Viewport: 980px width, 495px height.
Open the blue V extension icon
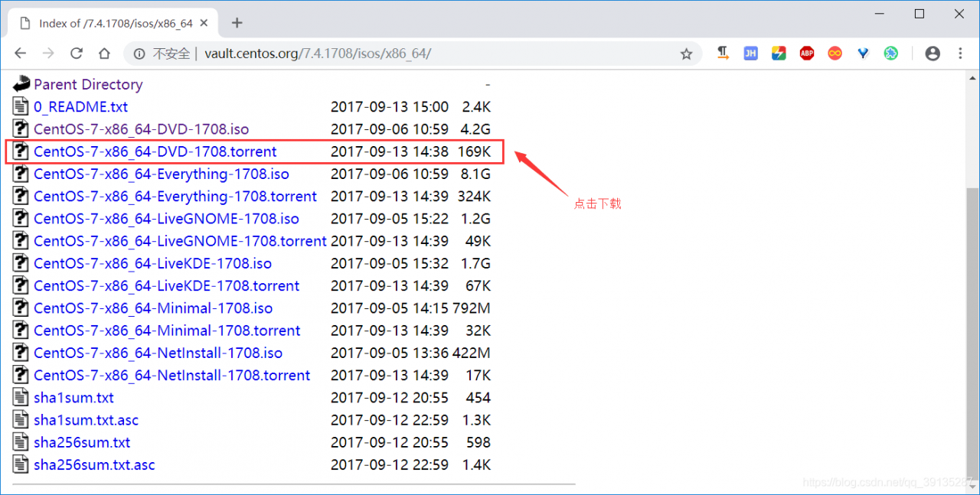point(863,54)
